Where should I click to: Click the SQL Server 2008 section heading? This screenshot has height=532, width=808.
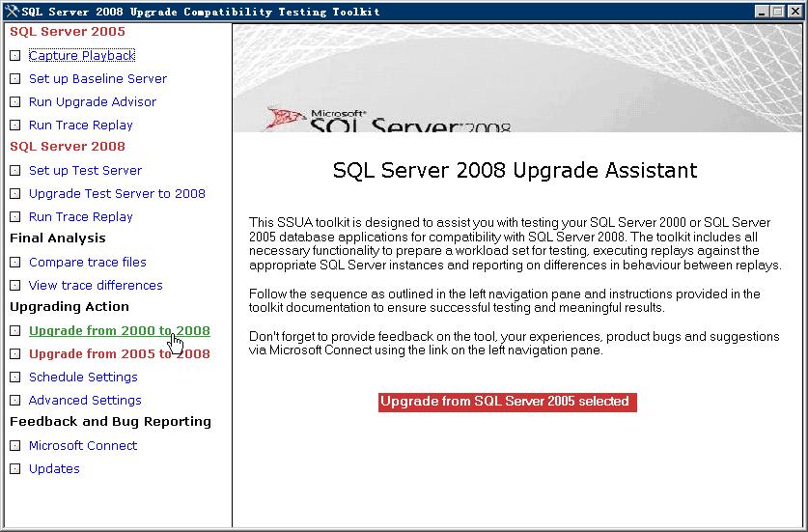68,147
